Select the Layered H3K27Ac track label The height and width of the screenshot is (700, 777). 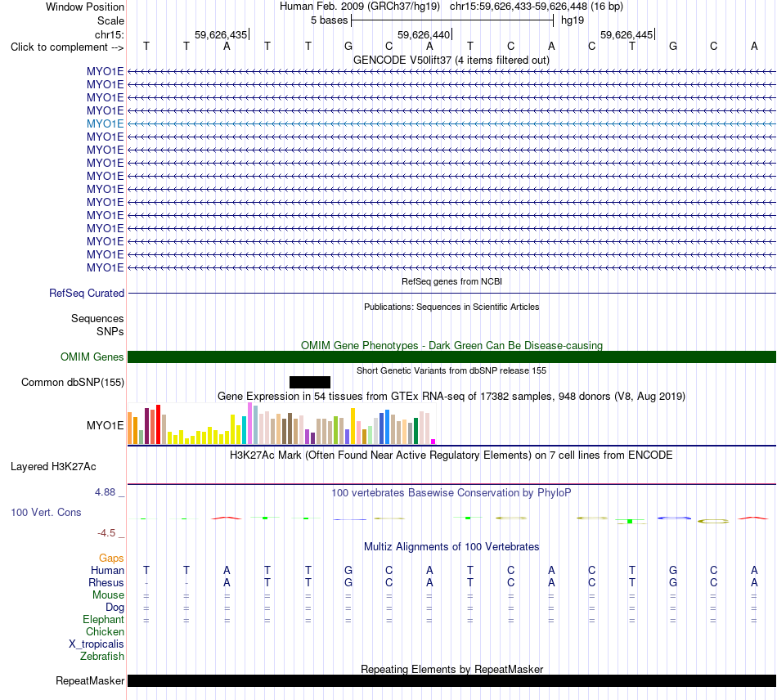tap(53, 467)
